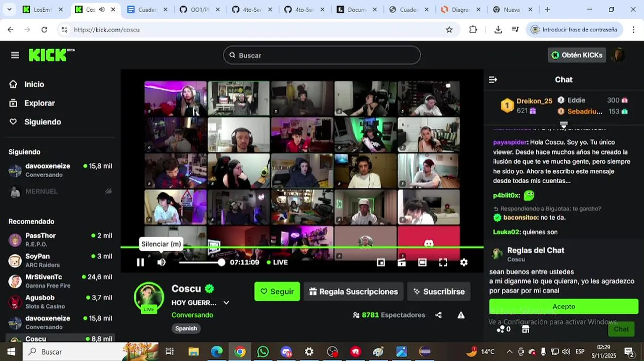Open the tab search dropdown
The height and width of the screenshot is (361, 644).
tap(9, 10)
